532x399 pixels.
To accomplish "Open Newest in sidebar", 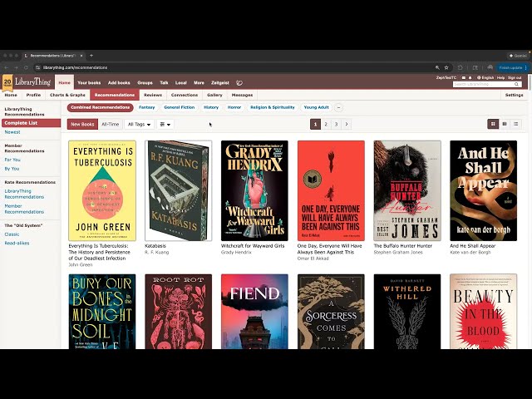I will [12, 132].
